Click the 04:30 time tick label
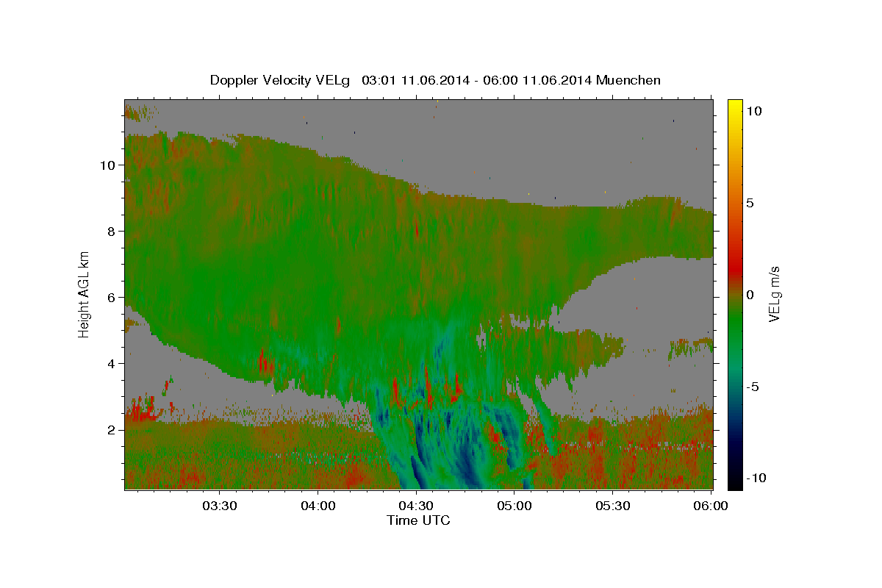Image resolution: width=882 pixels, height=588 pixels. (417, 506)
